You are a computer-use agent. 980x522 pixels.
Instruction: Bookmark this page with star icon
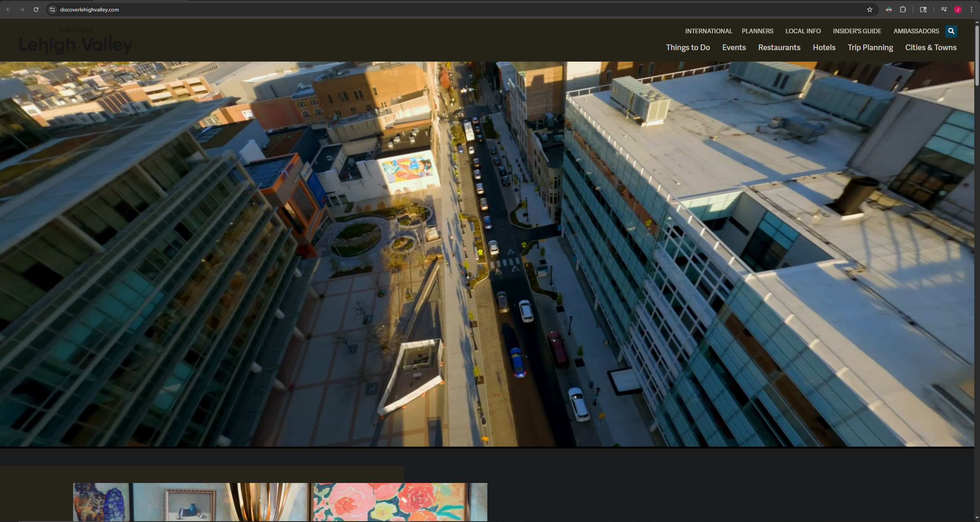(x=869, y=10)
